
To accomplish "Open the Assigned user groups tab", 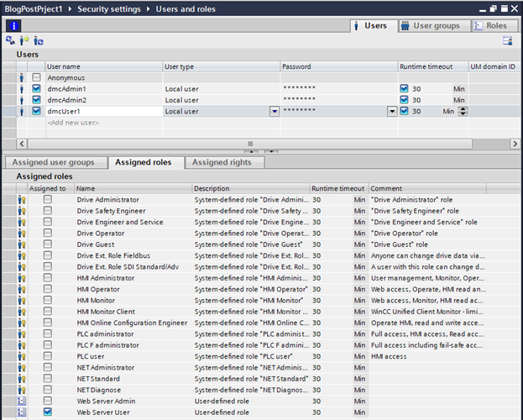I will point(55,162).
